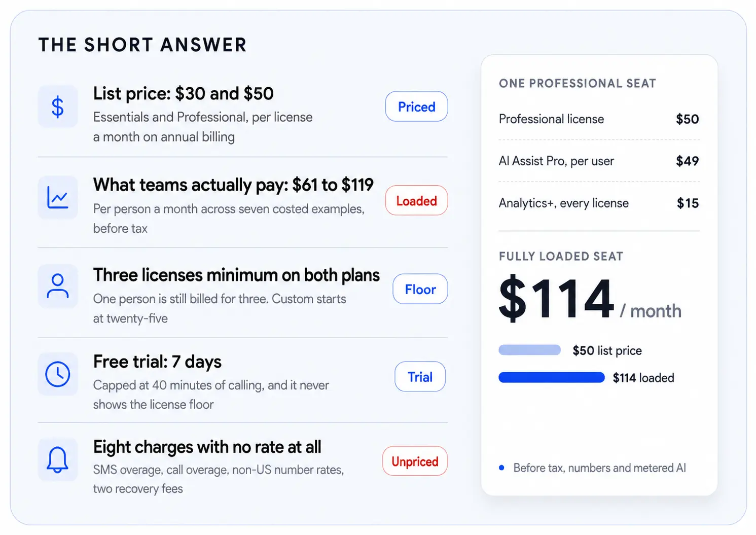Click the large $114 per month figure
This screenshot has height=535, width=756.
[x=590, y=299]
